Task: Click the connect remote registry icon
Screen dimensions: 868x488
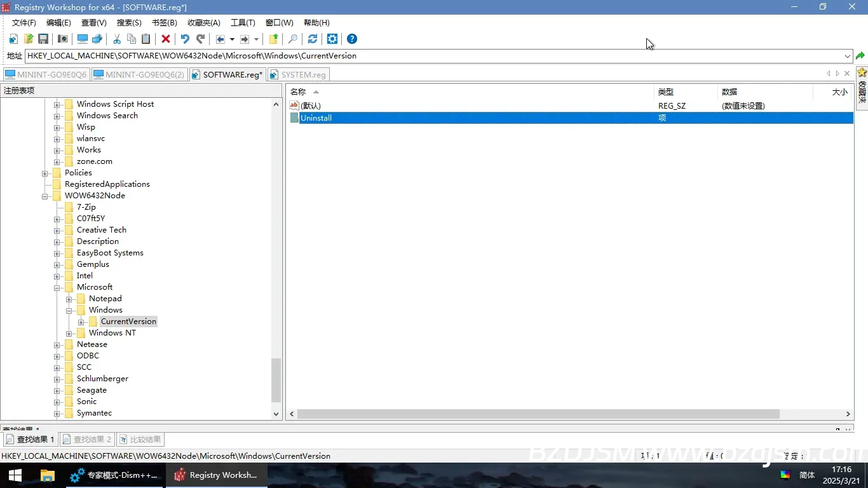Action: tap(97, 39)
